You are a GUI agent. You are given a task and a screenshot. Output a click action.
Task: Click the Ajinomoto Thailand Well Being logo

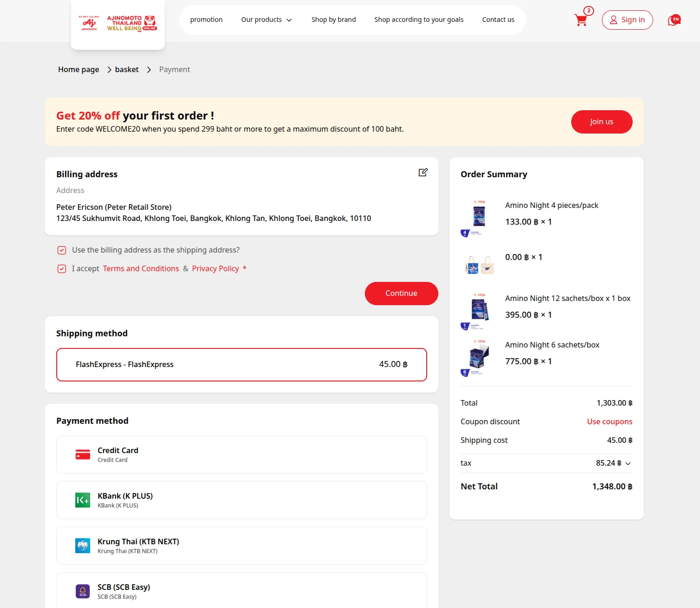[118, 23]
